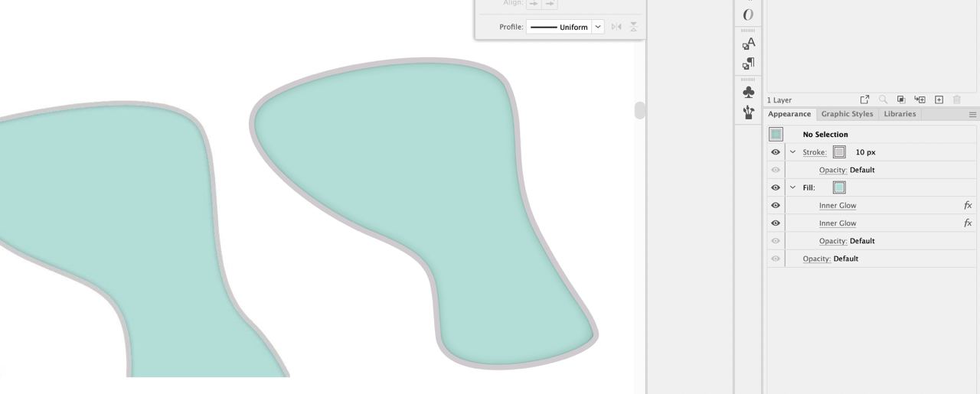Open the OpenType panel icon
The height and width of the screenshot is (394, 980).
[x=749, y=14]
